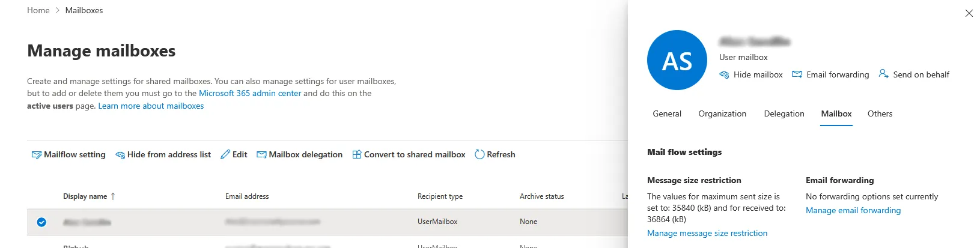The image size is (980, 248).
Task: Uncheck the selected mailbox row checkbox
Action: click(x=41, y=222)
